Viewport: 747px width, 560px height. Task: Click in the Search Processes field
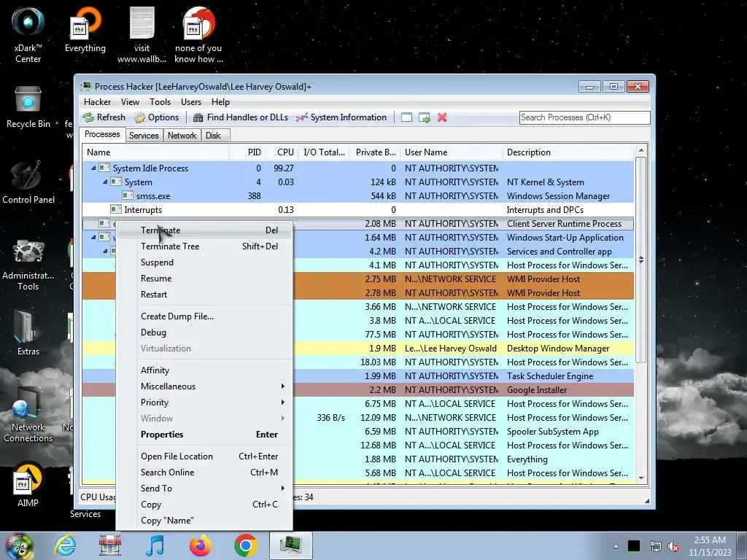click(x=584, y=117)
